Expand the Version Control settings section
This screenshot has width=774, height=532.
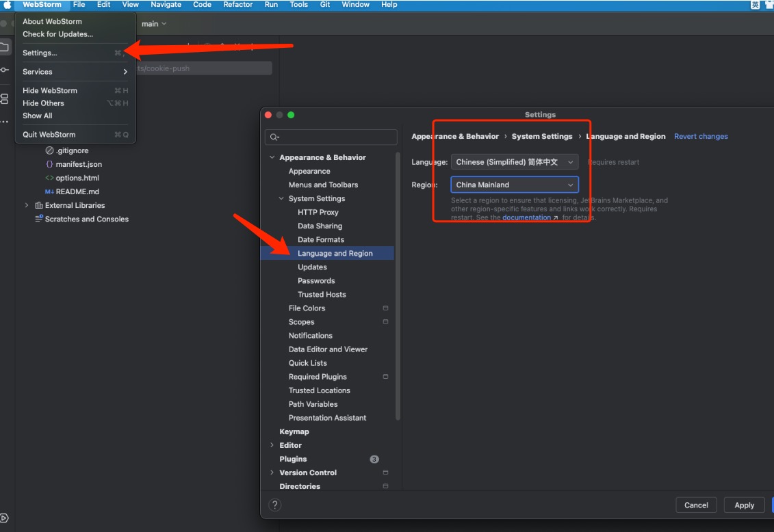(272, 473)
